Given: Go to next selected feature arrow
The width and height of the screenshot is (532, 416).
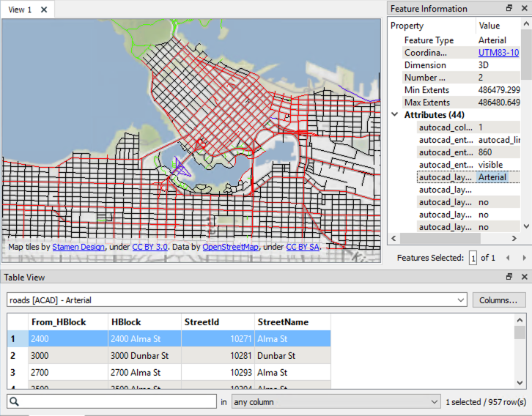Looking at the screenshot, I should click(x=525, y=258).
